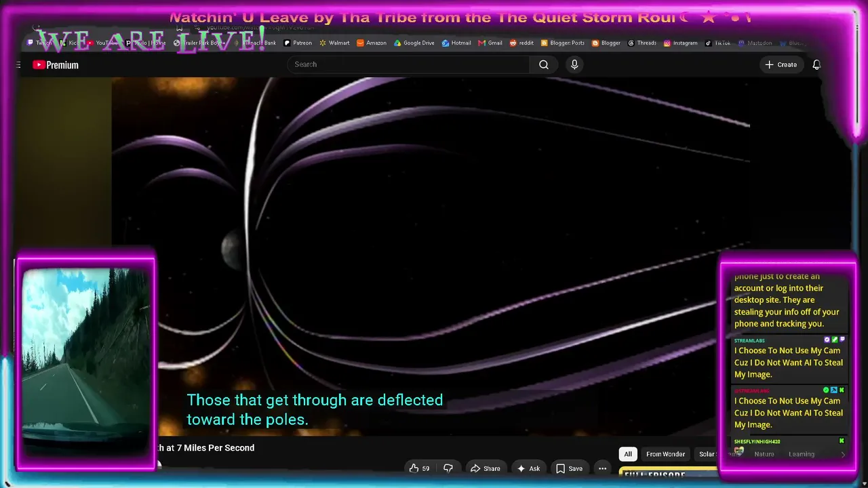Open the TikTok bookmark
The height and width of the screenshot is (488, 868).
coord(717,43)
